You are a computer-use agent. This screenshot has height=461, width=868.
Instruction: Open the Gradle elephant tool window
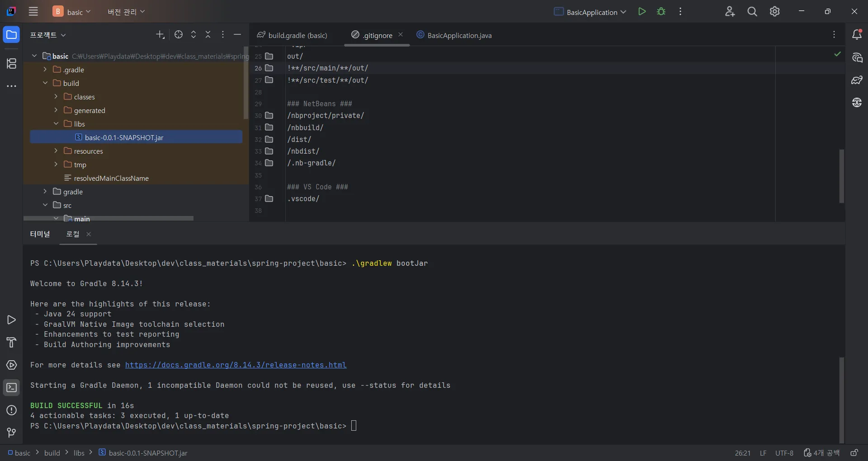coord(857,80)
